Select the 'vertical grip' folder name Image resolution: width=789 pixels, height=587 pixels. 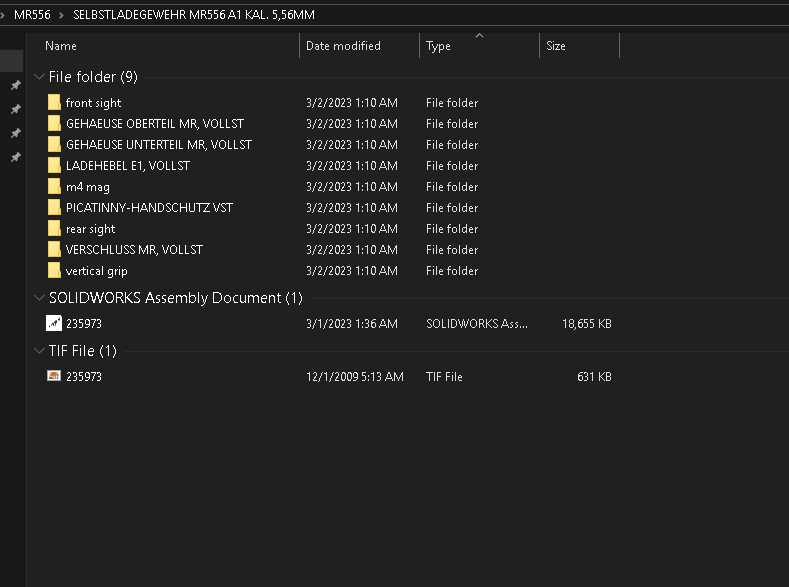point(97,271)
